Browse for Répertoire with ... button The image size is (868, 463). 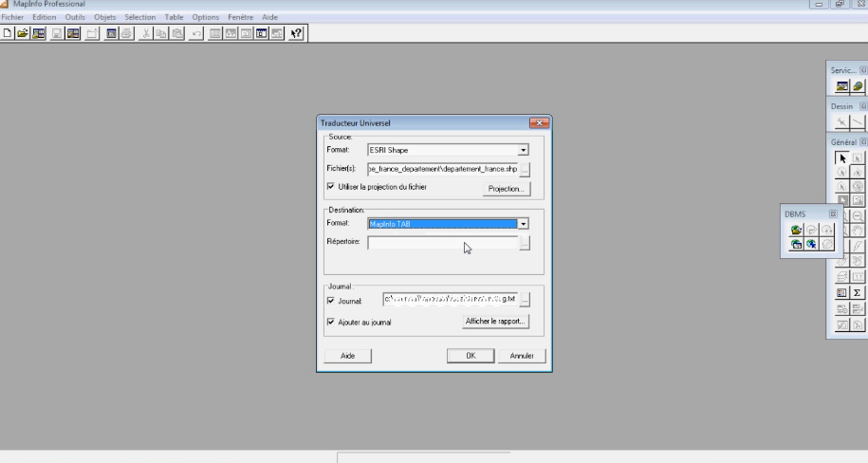point(525,243)
